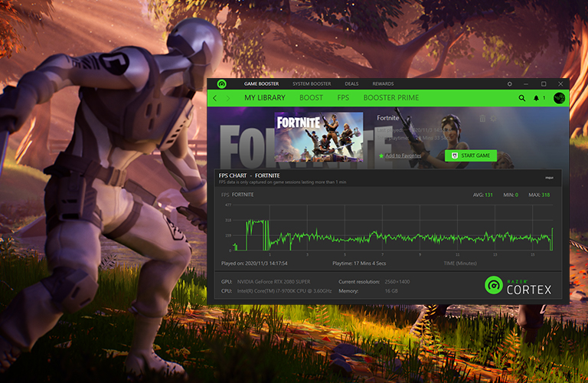Screen dimensions: 588x383
Task: Click the Razer Cortex logo icon in the title bar
Action: click(x=221, y=84)
